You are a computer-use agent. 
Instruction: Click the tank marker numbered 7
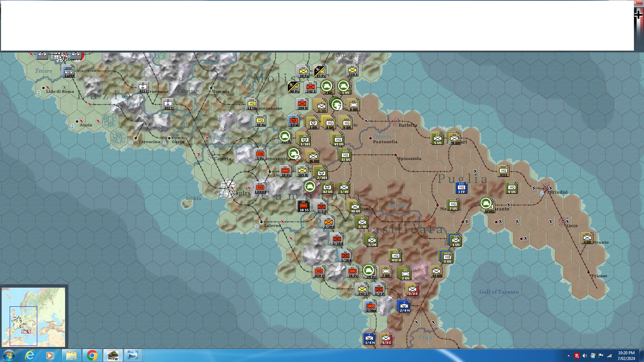337,105
